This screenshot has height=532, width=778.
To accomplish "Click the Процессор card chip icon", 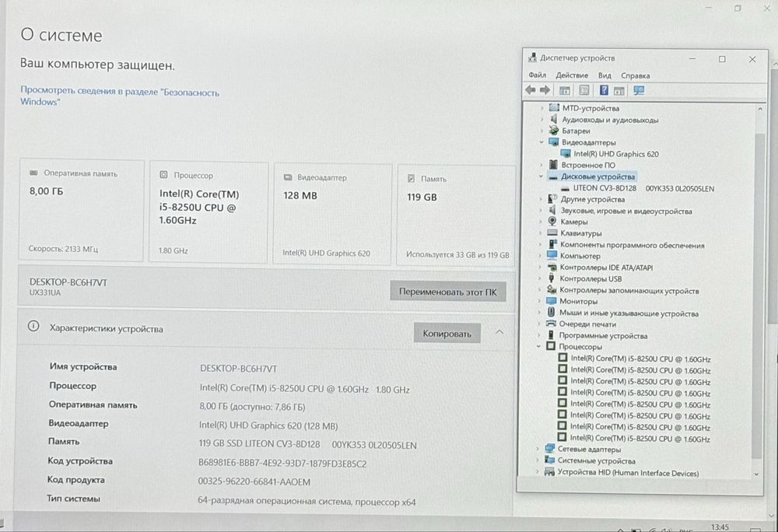I will coord(163,175).
